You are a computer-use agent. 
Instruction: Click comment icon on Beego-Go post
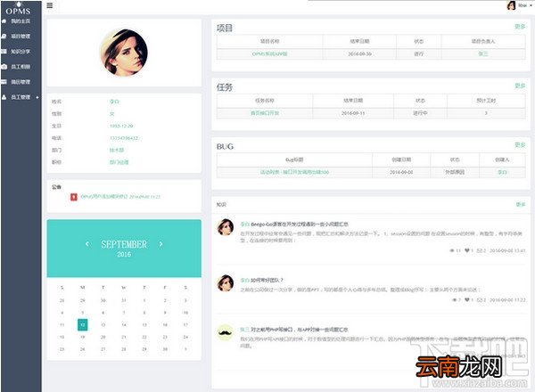coord(480,250)
